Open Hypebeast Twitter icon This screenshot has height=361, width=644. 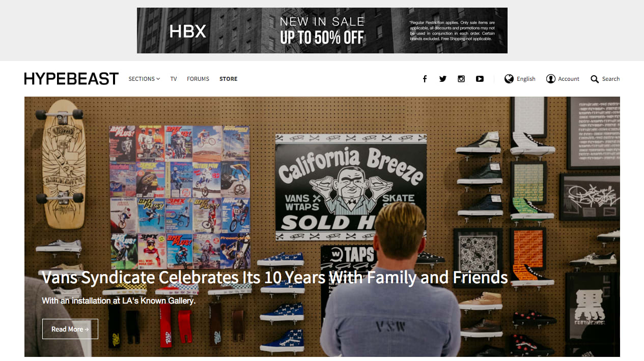click(x=443, y=79)
